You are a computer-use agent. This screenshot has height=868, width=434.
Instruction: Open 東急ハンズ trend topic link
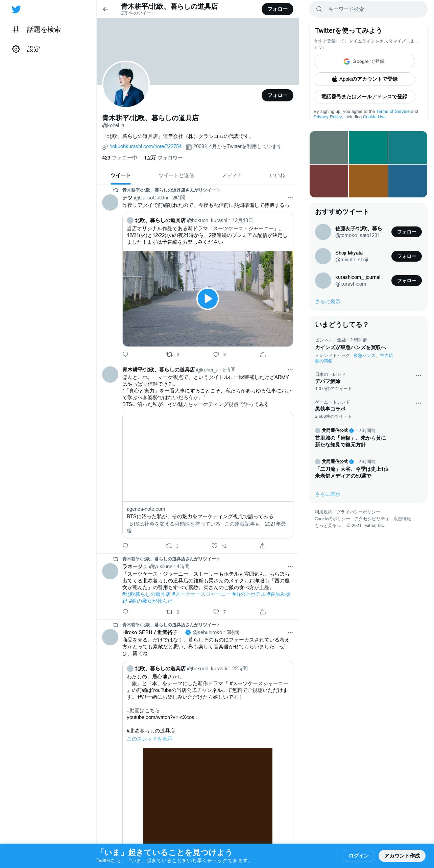click(x=364, y=356)
